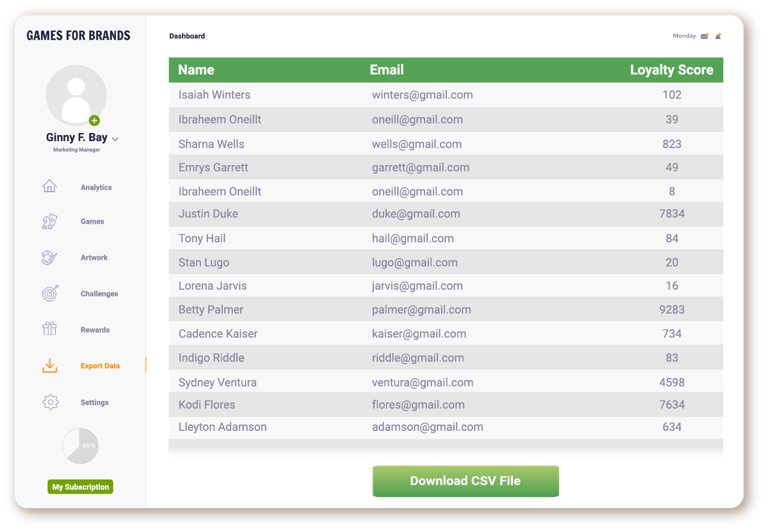Screen dimensions: 767x532
Task: Click the Download CSV File button
Action: (466, 481)
